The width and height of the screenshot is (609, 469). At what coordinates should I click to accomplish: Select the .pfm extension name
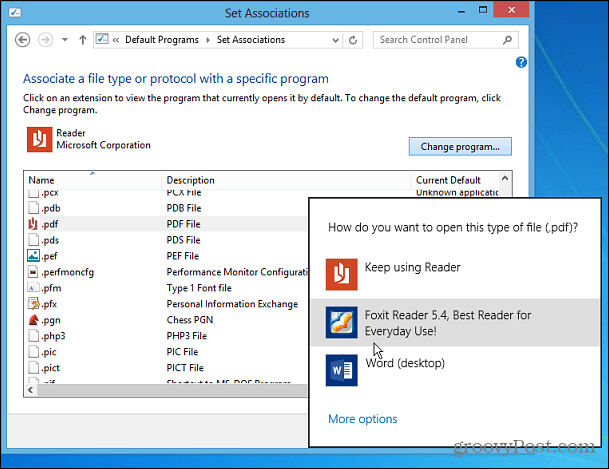point(51,288)
